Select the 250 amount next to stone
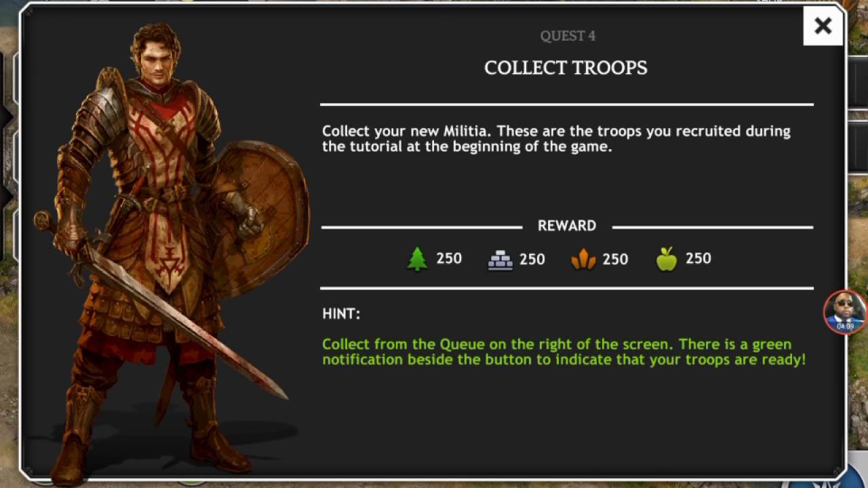Viewport: 868px width, 488px height. [532, 259]
